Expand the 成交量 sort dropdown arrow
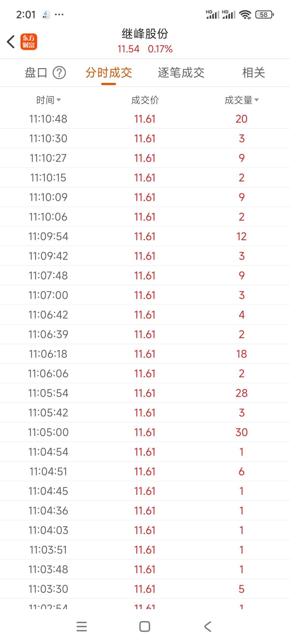The image size is (290, 644). point(256,100)
